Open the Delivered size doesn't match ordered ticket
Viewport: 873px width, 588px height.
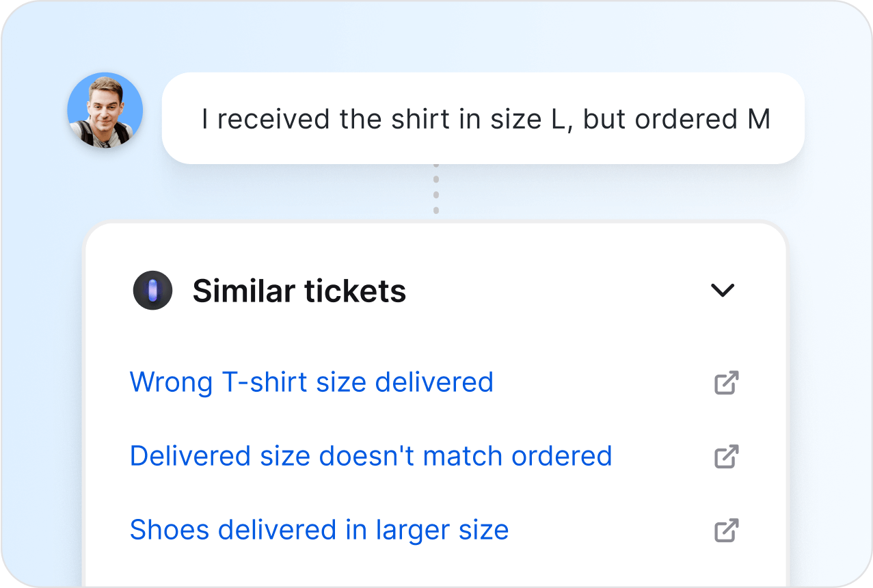point(371,456)
